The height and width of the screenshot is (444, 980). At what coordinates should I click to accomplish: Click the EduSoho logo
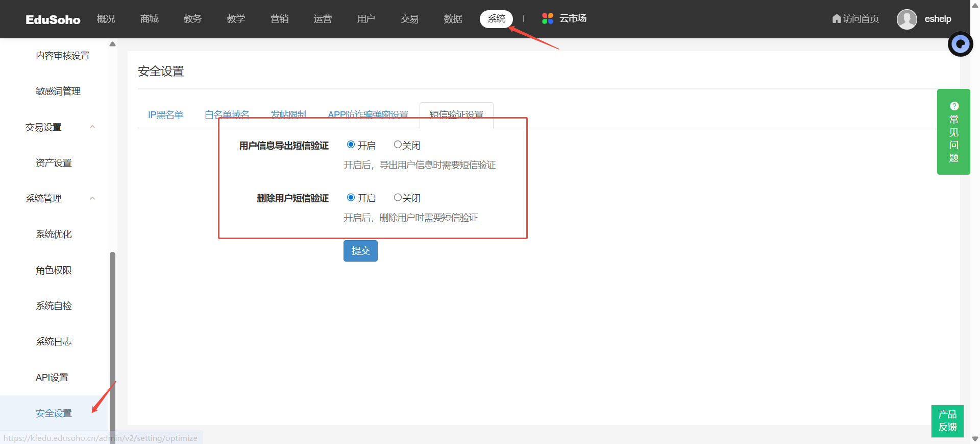tap(53, 19)
